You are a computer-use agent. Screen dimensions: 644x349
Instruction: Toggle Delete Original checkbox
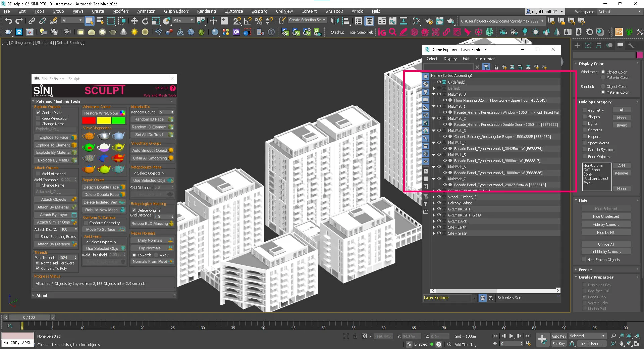click(x=134, y=210)
